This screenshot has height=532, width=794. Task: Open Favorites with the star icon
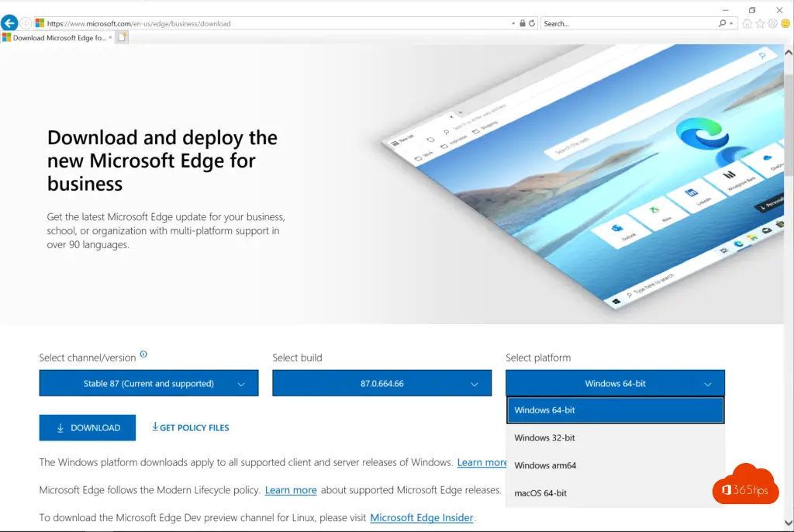point(760,23)
